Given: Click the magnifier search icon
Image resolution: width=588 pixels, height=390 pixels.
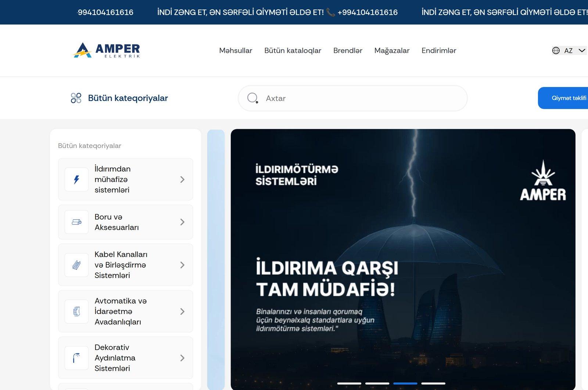Looking at the screenshot, I should coord(252,98).
